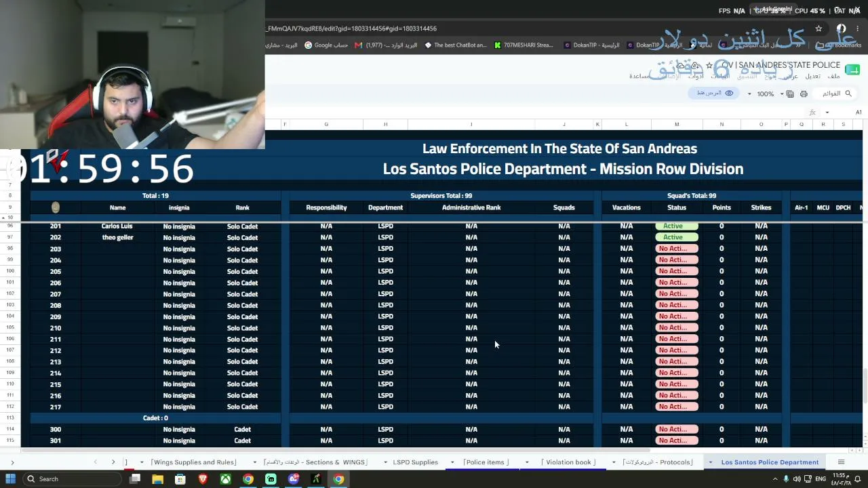Viewport: 868px width, 488px height.
Task: Star the SAN ANDRES STATE POLICE document
Action: pyautogui.click(x=709, y=65)
